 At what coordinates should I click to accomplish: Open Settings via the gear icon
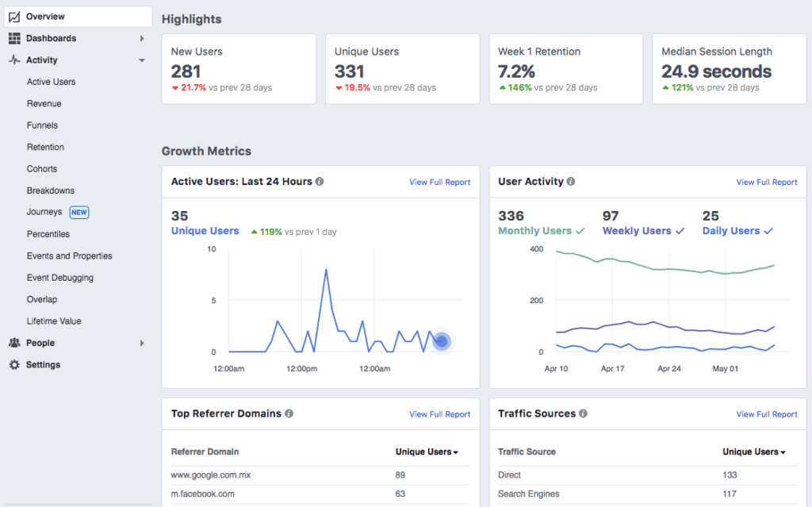click(14, 364)
